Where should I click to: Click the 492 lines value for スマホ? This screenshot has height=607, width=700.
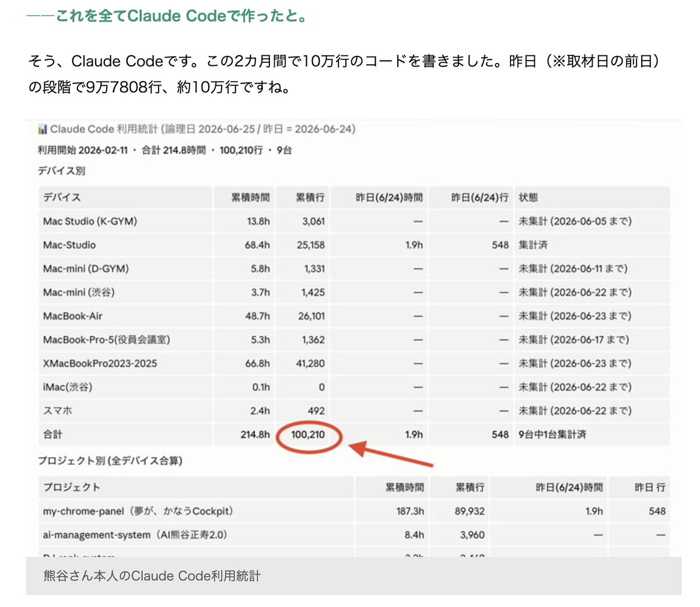[316, 410]
